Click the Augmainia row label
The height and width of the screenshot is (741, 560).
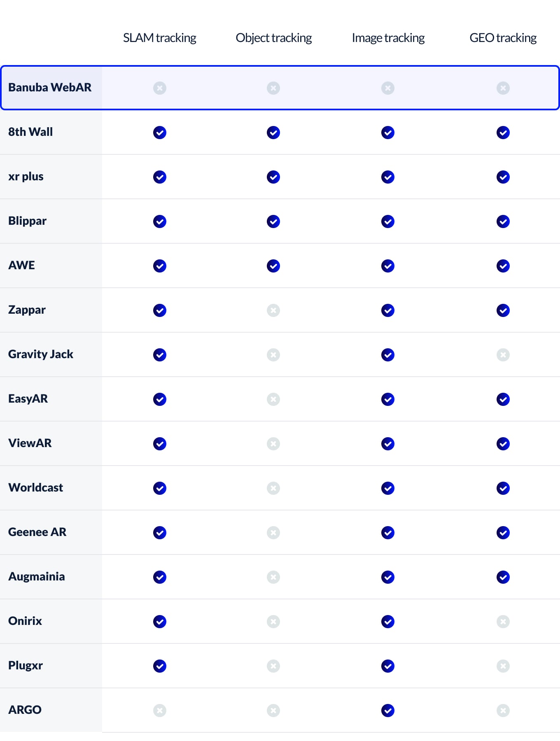click(x=37, y=576)
